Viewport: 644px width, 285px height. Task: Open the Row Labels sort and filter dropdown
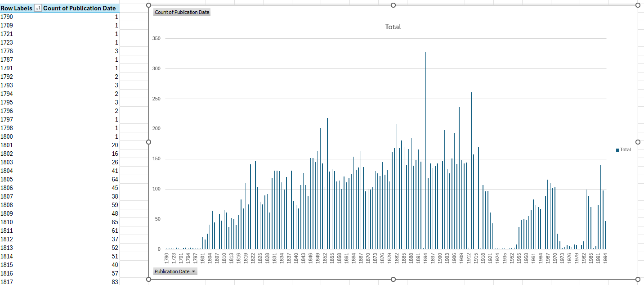pyautogui.click(x=37, y=8)
